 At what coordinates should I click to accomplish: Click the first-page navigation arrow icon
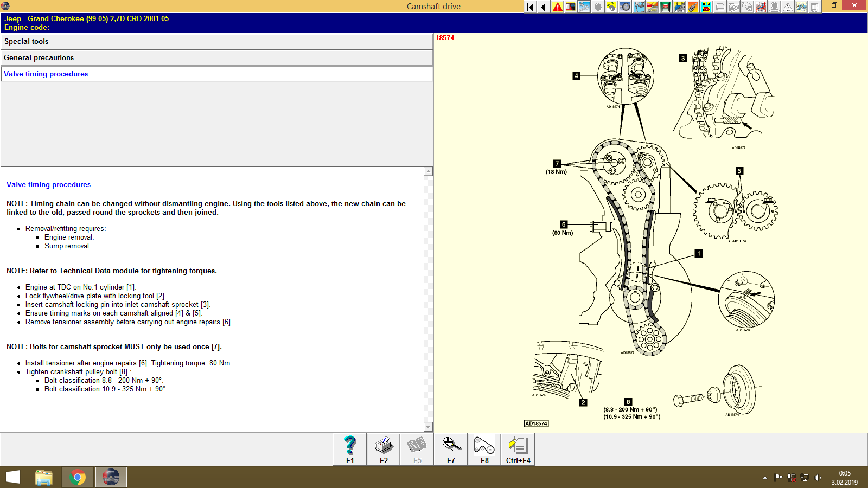click(x=529, y=7)
